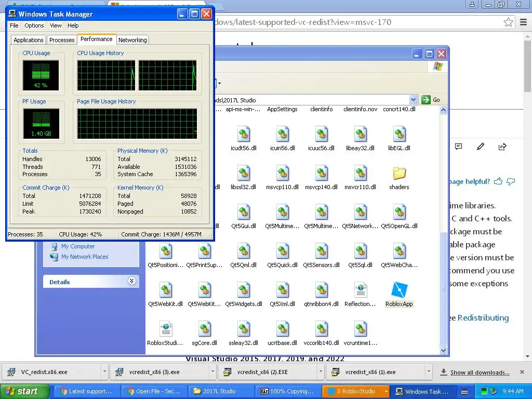
Task: Click the thumbs down feedback icon
Action: 511,181
